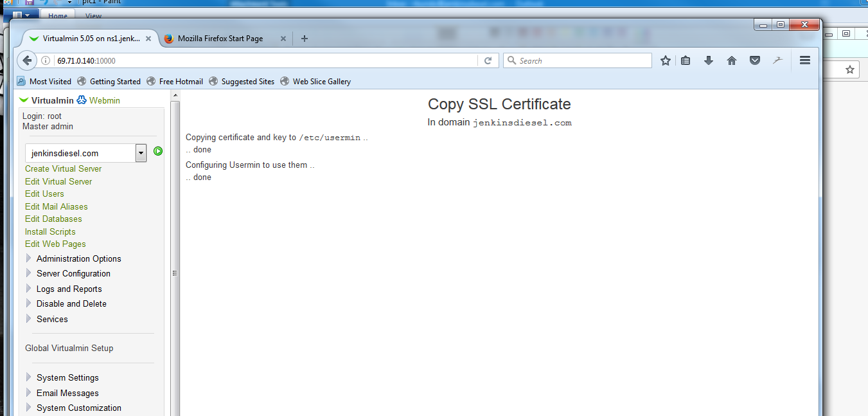Open the Downloads arrow icon
This screenshot has height=416, width=868.
click(x=709, y=60)
